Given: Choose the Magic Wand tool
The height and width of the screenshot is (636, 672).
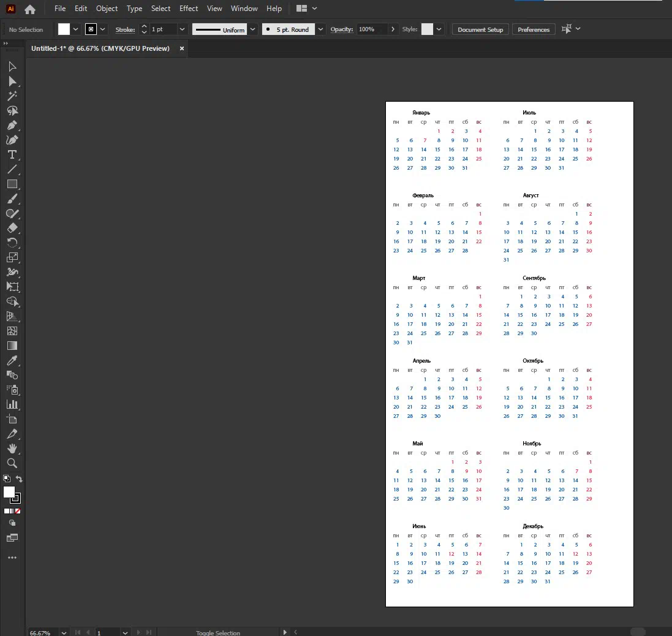Looking at the screenshot, I should tap(12, 96).
